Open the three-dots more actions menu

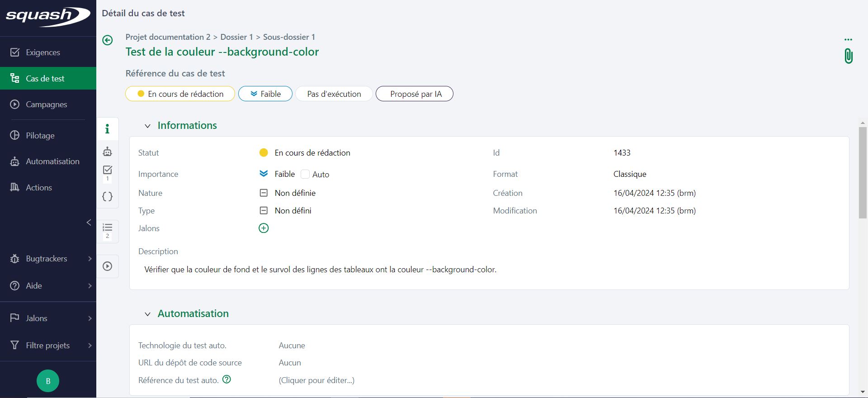click(x=848, y=40)
